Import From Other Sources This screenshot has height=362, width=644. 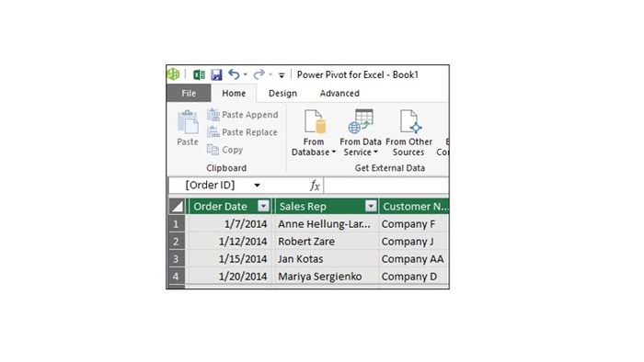(408, 132)
